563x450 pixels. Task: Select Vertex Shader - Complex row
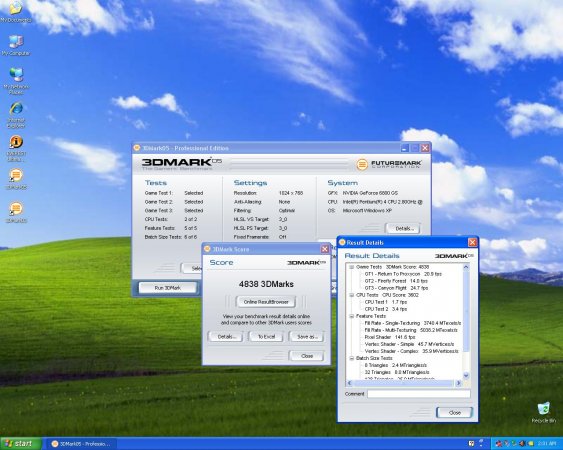coord(411,351)
